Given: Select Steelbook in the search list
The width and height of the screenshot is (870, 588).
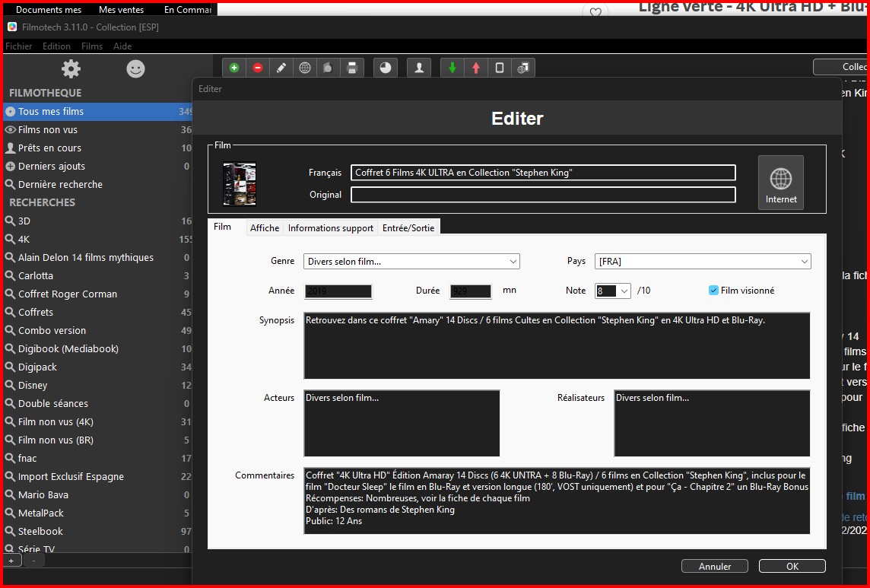Looking at the screenshot, I should click(40, 531).
